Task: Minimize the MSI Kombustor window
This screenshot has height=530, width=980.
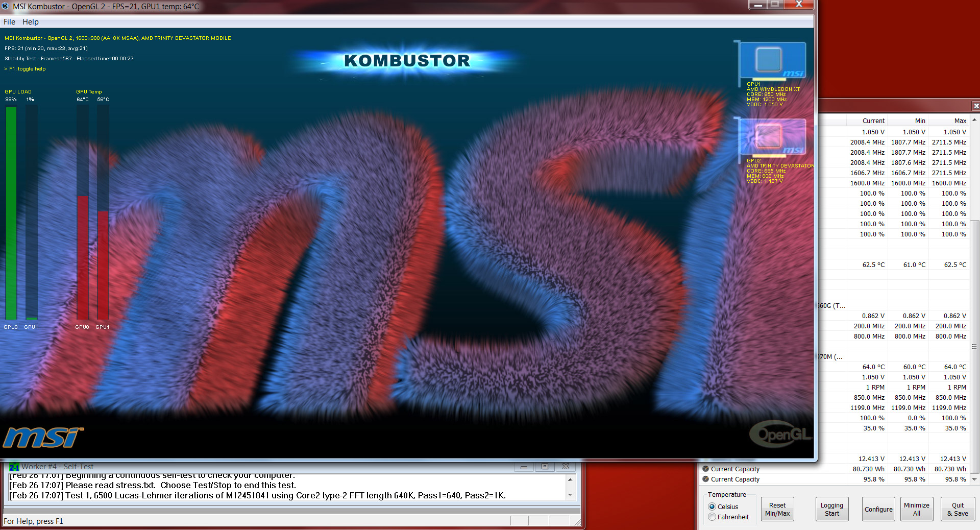Action: tap(758, 5)
